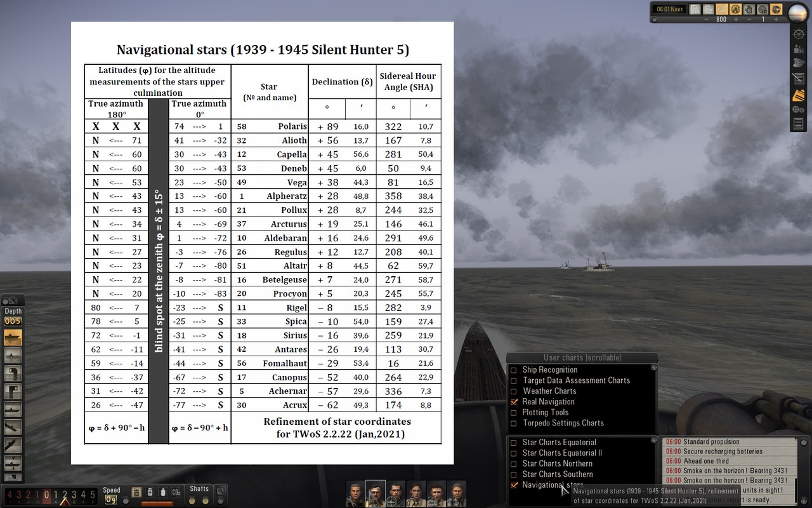The height and width of the screenshot is (508, 812).
Task: Select the highlighted surface depth icon
Action: (x=13, y=337)
